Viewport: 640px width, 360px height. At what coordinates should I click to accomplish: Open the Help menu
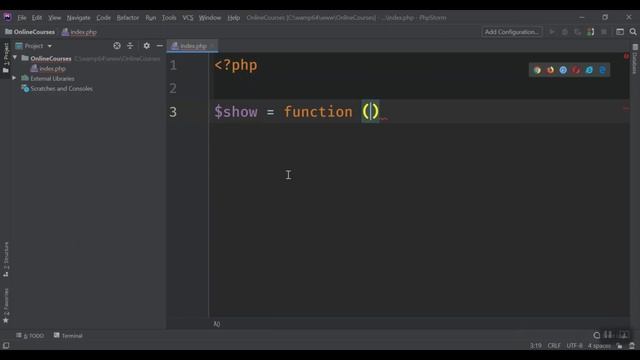(233, 18)
